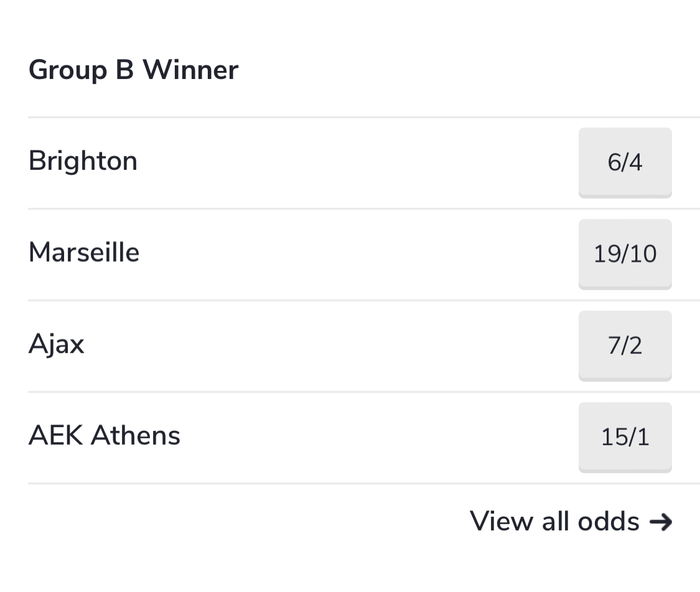Add Brighton's 6/4 price to the betslip
This screenshot has height=592, width=700.
click(625, 163)
